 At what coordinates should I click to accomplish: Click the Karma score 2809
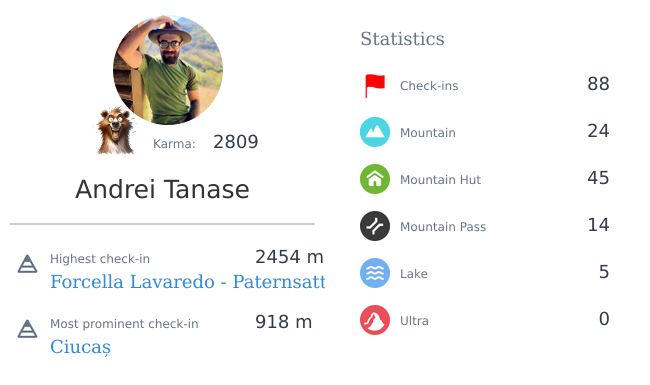click(x=235, y=142)
